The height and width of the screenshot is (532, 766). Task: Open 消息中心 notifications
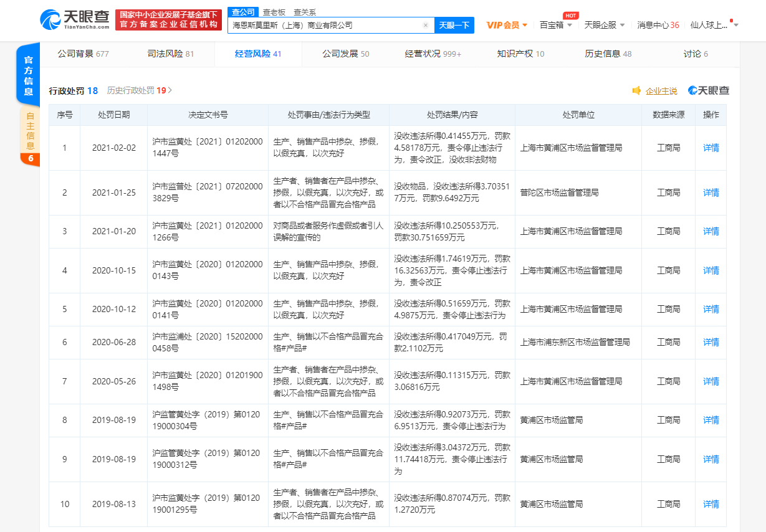tap(658, 25)
